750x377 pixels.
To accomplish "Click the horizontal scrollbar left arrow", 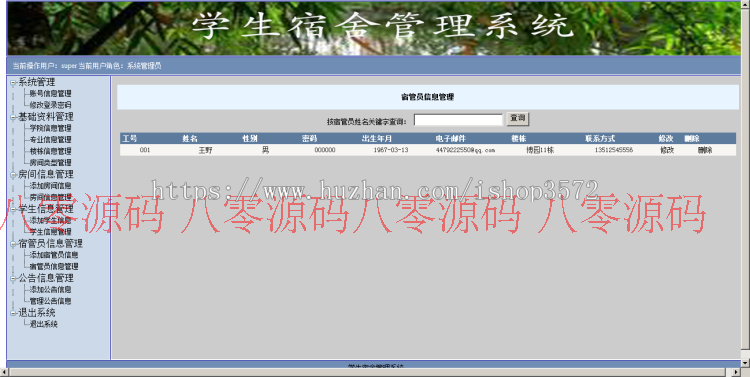I will click(4, 372).
